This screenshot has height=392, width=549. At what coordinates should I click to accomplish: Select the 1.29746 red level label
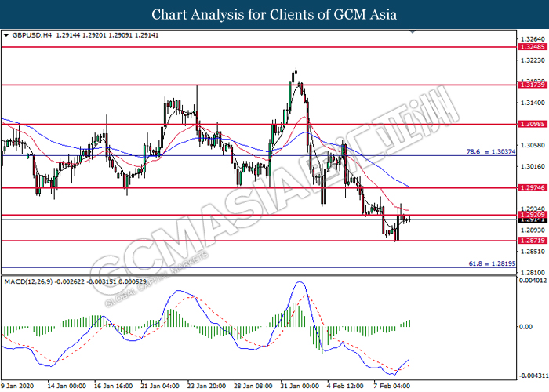533,188
